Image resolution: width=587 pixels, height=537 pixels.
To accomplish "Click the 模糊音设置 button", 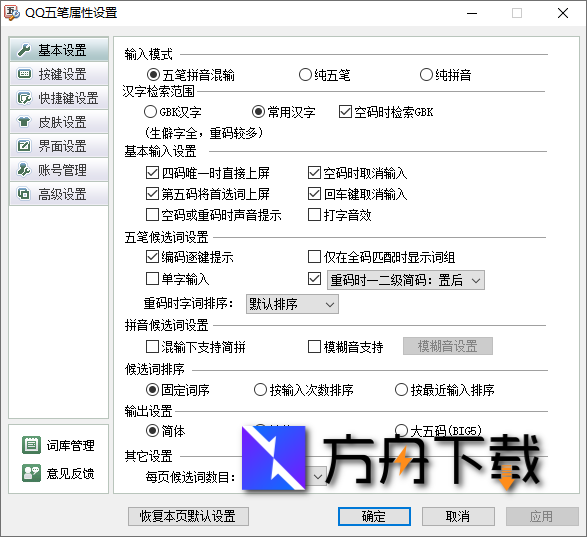I will [448, 346].
